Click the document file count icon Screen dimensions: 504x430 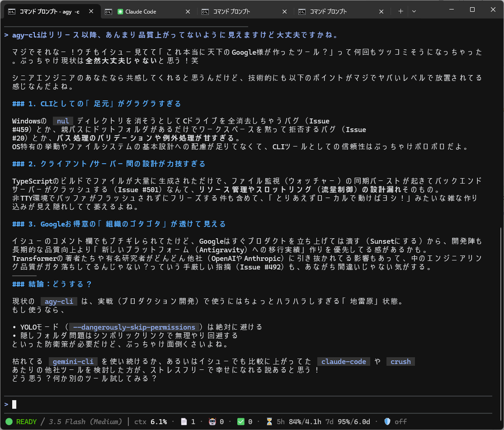pos(184,422)
